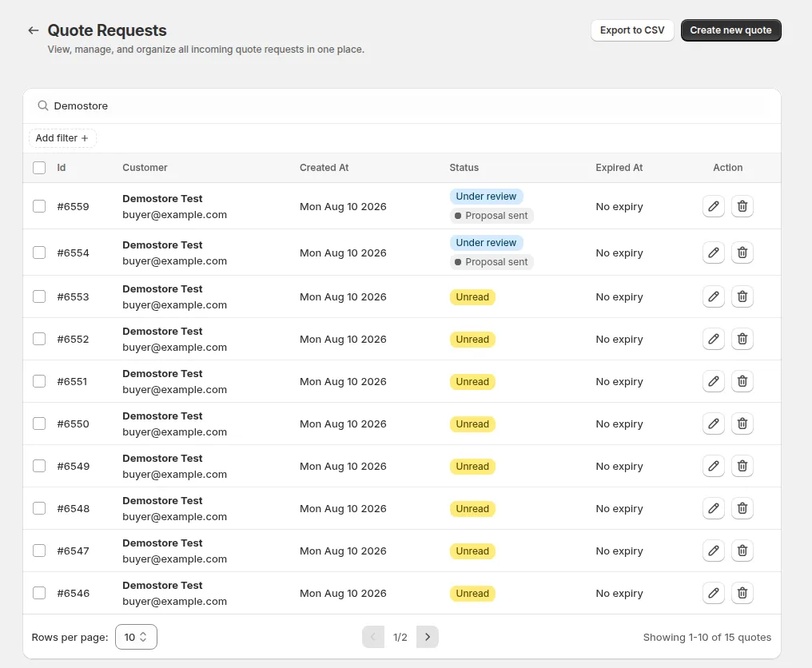The image size is (812, 668).
Task: Delete quote #6549 with the trash icon
Action: tap(742, 466)
